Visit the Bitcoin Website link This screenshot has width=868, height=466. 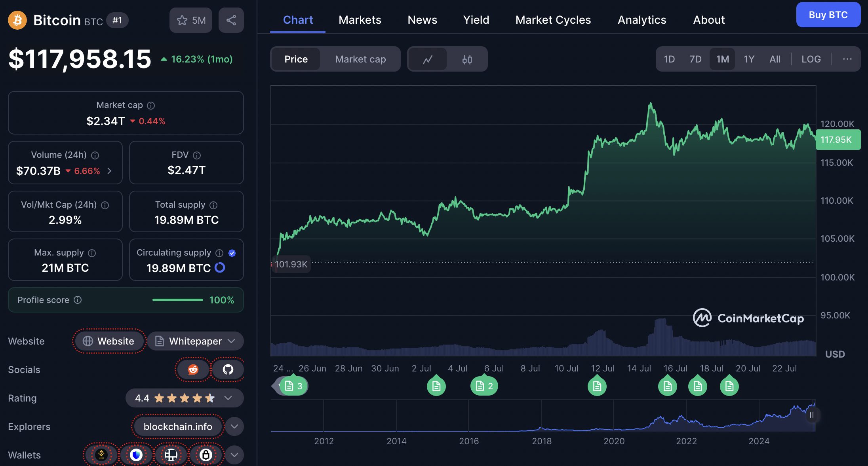(109, 341)
